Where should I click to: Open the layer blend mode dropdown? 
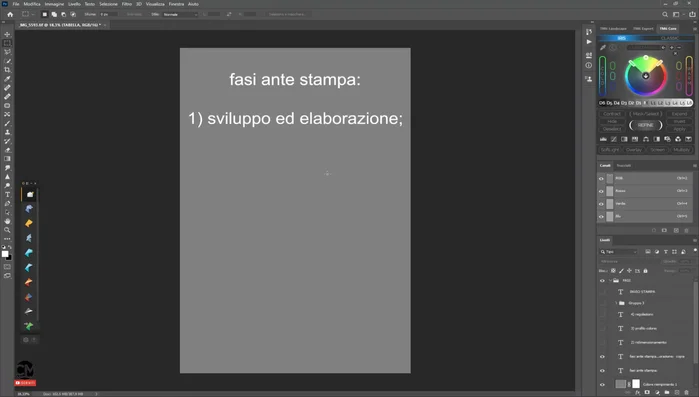coord(628,262)
